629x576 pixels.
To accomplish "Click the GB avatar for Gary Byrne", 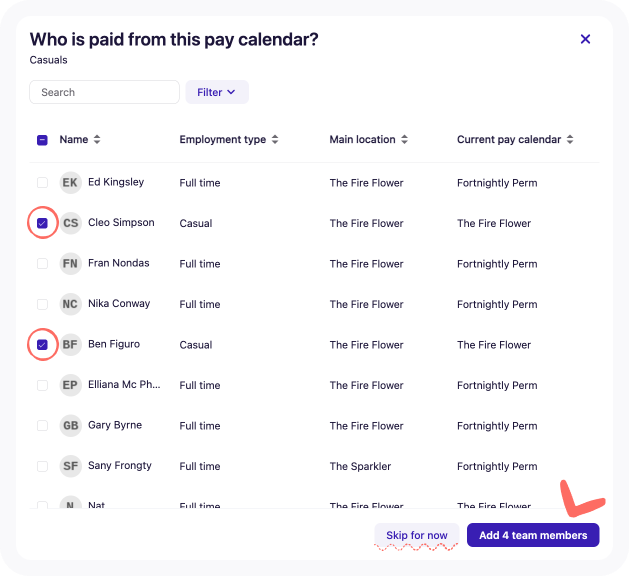I will click(x=71, y=426).
